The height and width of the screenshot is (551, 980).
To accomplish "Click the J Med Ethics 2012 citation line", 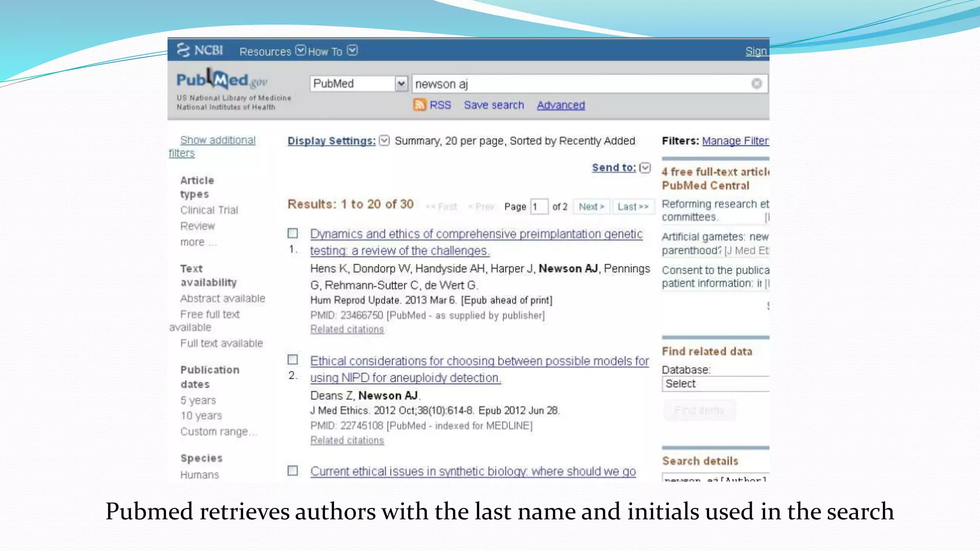I will pos(435,410).
